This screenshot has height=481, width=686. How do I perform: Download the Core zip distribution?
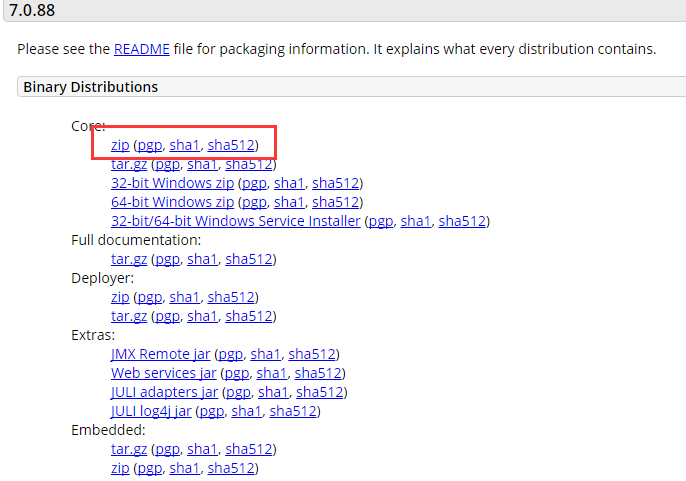click(x=120, y=145)
